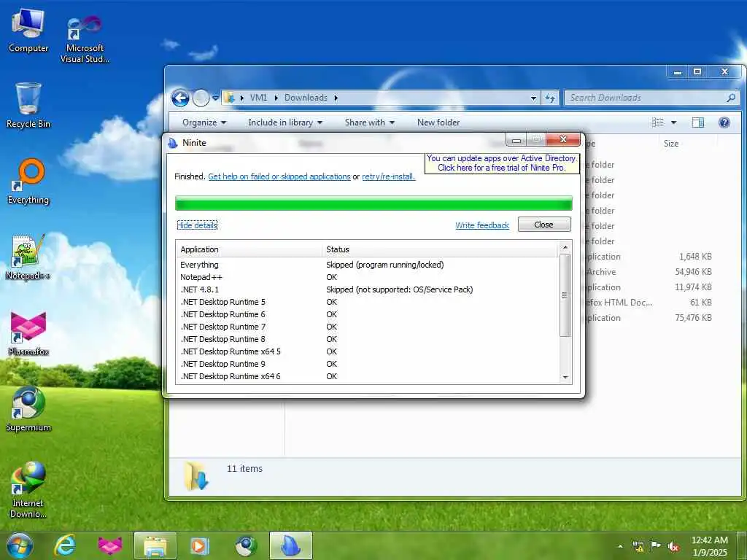Click the Ninite list scroll up arrow

click(x=565, y=248)
